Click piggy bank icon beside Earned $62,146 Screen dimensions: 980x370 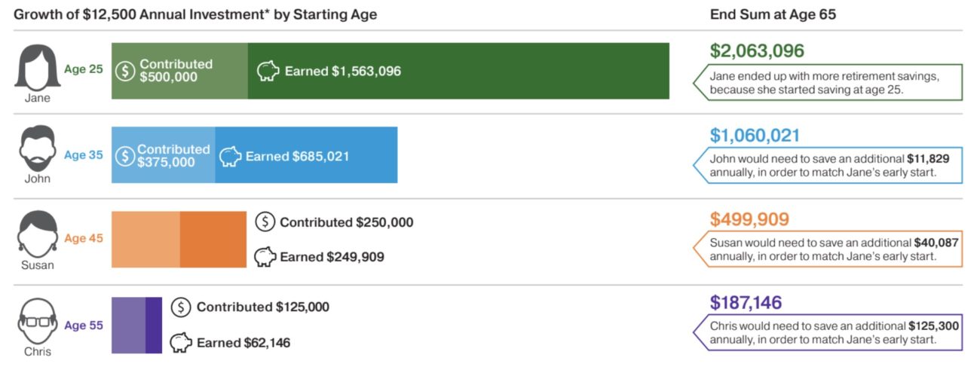click(181, 342)
